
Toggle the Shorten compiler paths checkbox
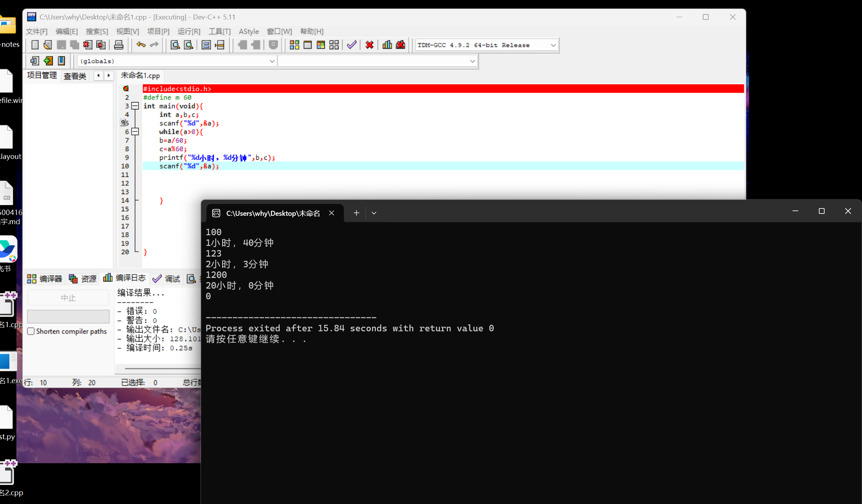pyautogui.click(x=31, y=331)
